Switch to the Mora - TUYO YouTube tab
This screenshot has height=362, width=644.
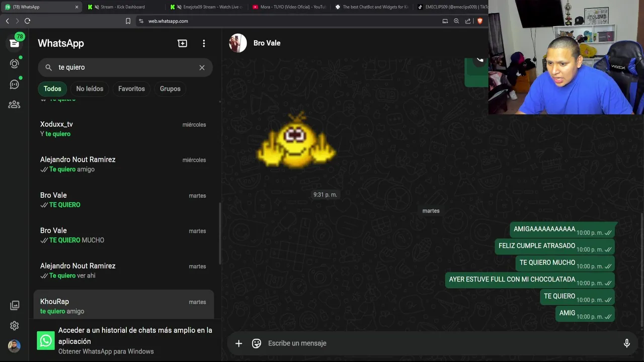(x=289, y=7)
